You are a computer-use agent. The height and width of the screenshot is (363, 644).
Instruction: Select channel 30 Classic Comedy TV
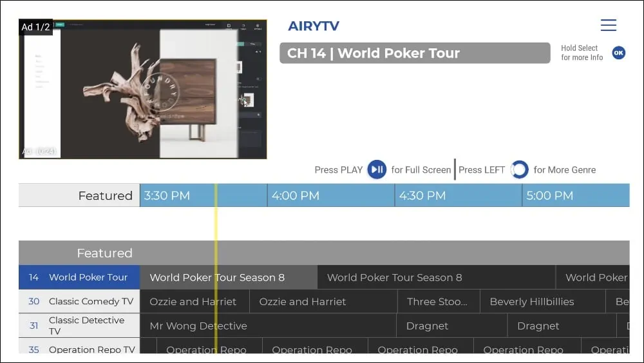79,301
